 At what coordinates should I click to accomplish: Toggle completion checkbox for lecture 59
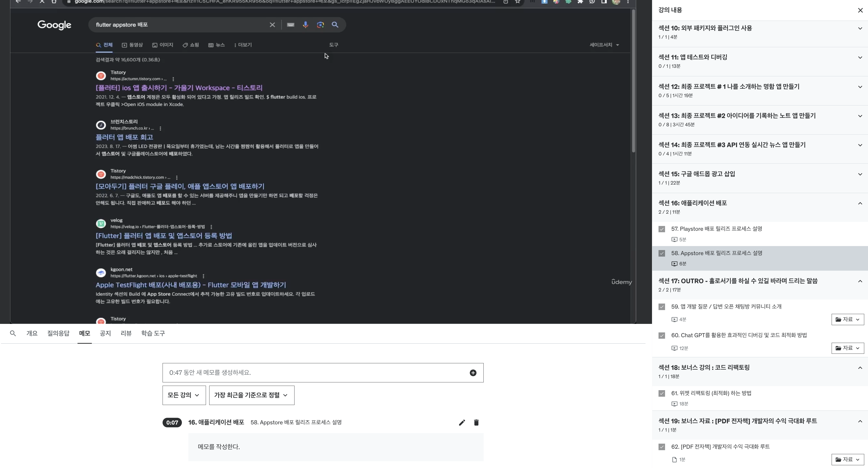(x=662, y=307)
